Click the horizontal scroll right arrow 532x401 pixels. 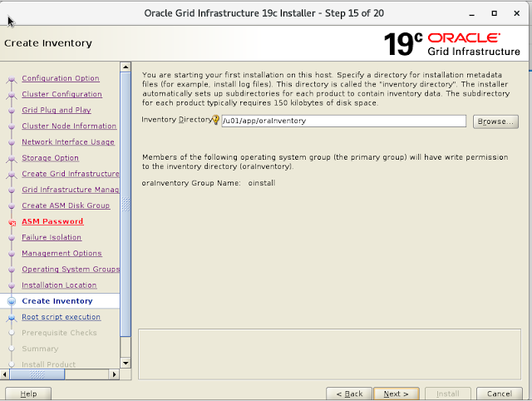point(115,374)
